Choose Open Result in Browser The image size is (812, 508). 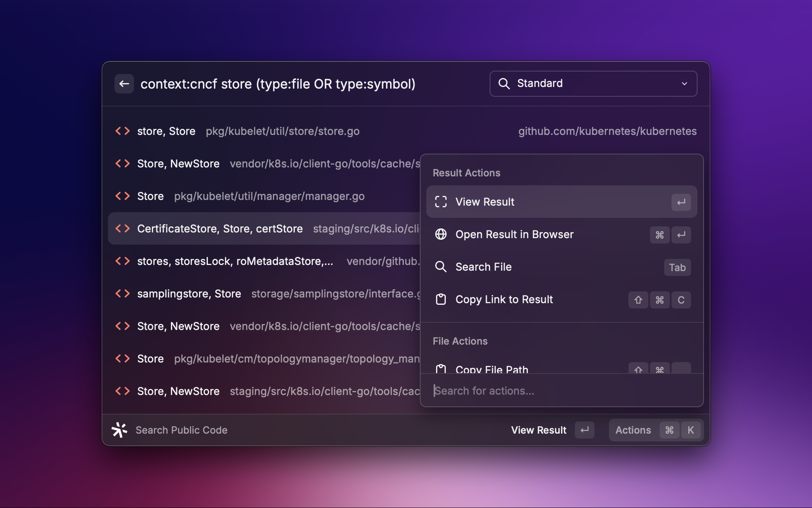tap(514, 234)
